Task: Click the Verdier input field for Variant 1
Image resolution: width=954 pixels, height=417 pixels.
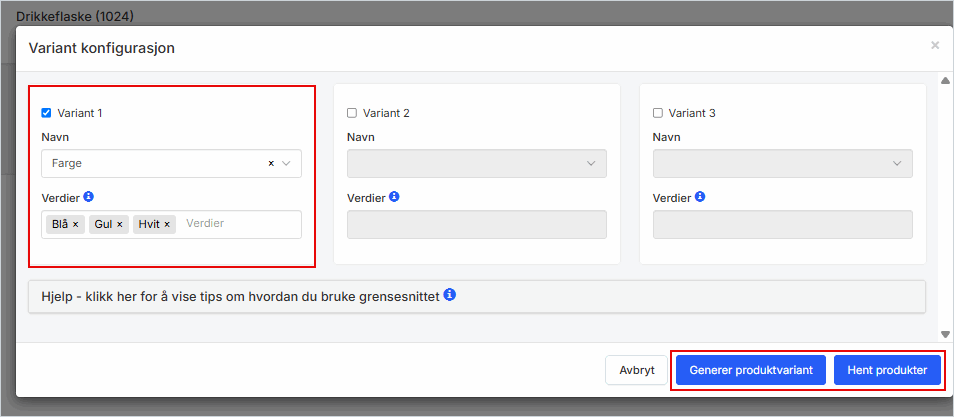Action: click(x=240, y=224)
